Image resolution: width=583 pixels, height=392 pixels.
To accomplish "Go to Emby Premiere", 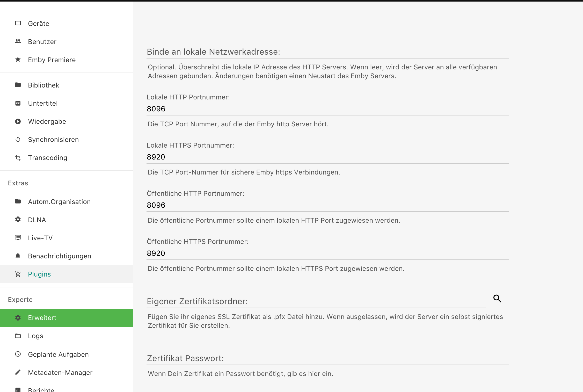I will 67,60.
